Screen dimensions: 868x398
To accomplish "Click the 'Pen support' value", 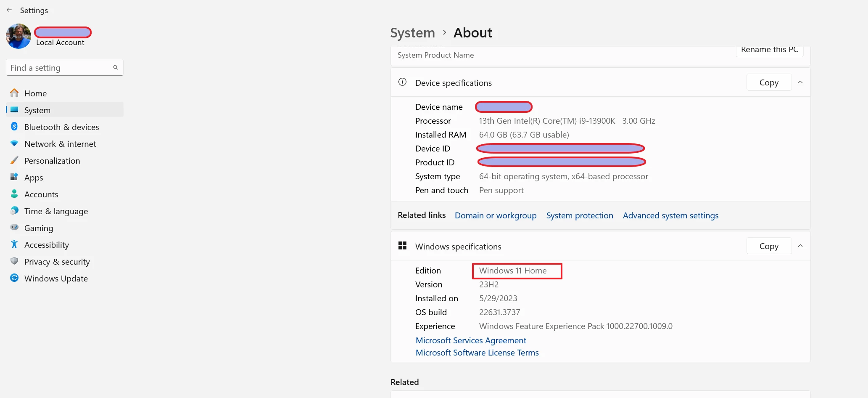I will (501, 190).
